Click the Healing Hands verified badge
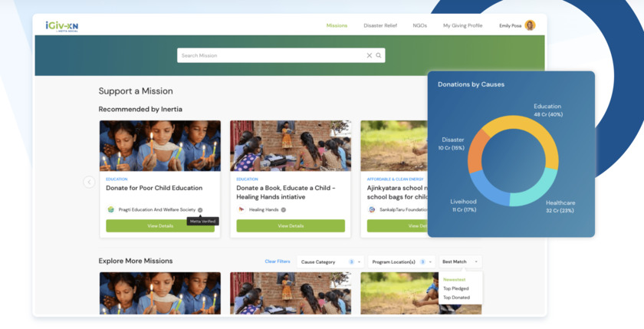The image size is (644, 329). [284, 210]
